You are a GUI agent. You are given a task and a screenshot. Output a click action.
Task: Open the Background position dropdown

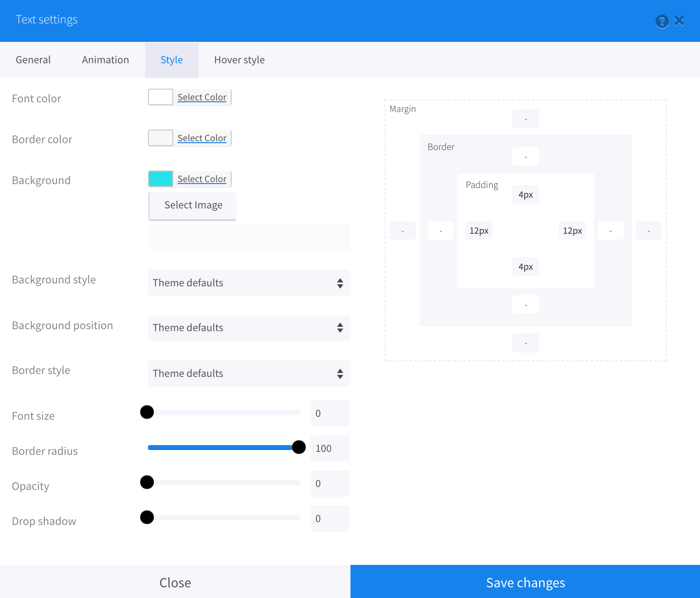[x=249, y=328]
